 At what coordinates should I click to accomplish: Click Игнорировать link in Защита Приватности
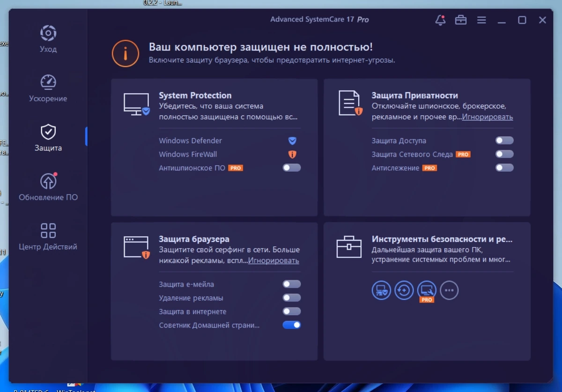[488, 117]
